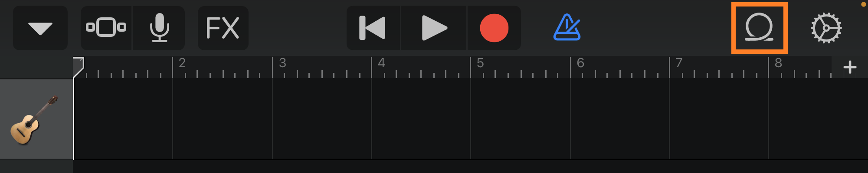Screen dimensions: 868x173
Task: Add song section with plus button
Action: click(x=850, y=67)
